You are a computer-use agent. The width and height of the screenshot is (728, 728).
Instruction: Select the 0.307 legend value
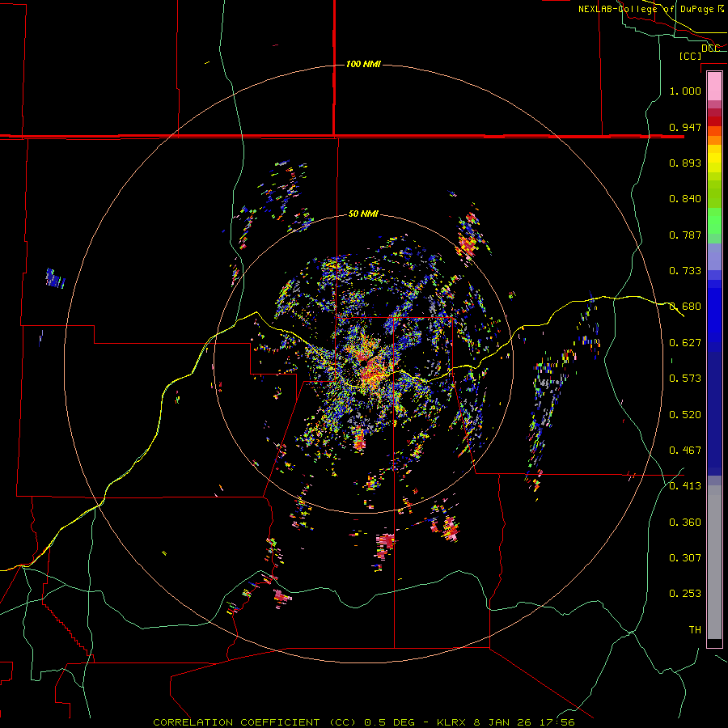pyautogui.click(x=685, y=558)
